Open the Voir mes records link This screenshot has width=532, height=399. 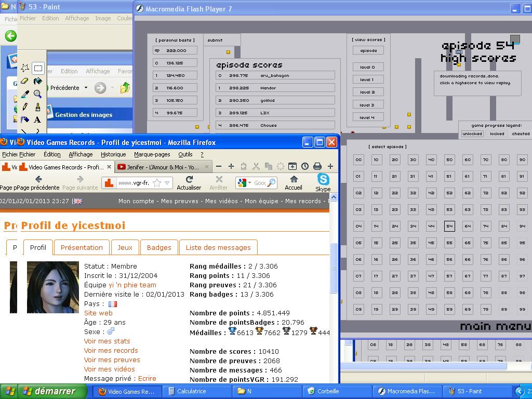click(111, 350)
